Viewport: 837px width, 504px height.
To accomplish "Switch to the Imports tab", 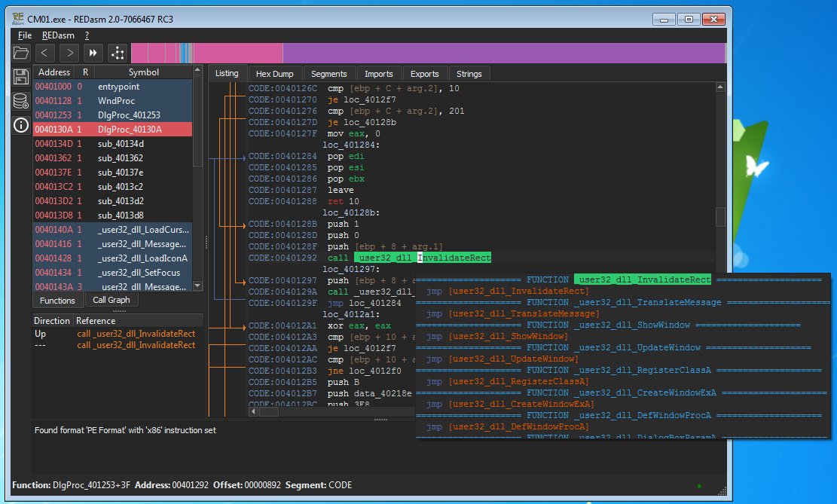I will tap(378, 74).
